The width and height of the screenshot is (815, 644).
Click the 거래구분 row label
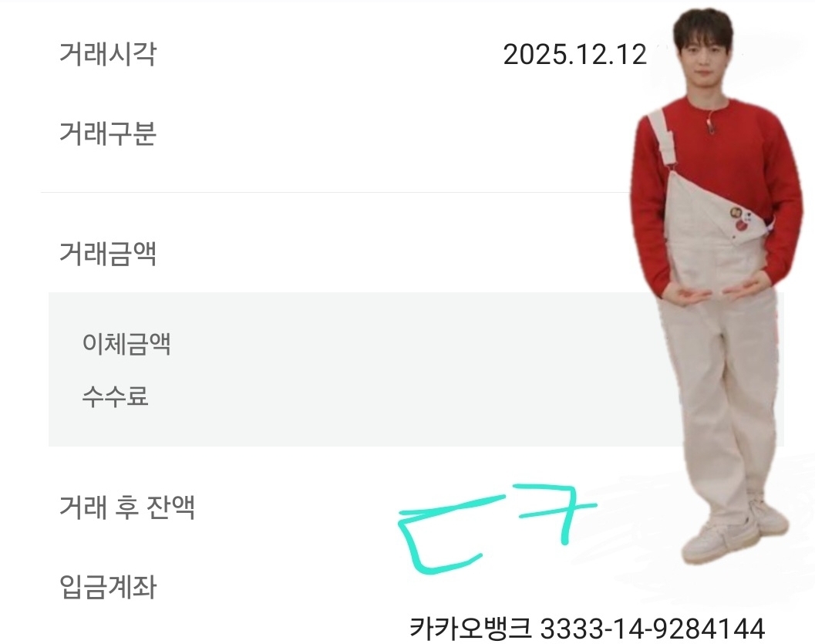[108, 133]
